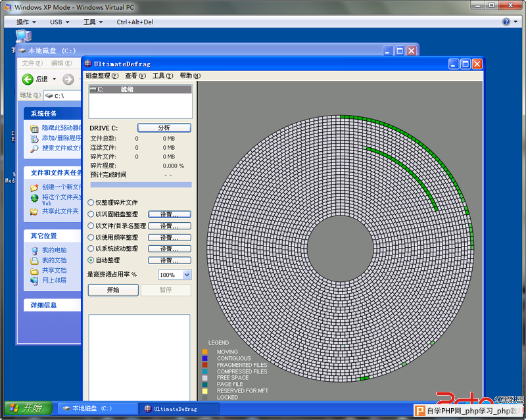Click the MOVING orange legend swatch
526x420 pixels.
[x=204, y=352]
